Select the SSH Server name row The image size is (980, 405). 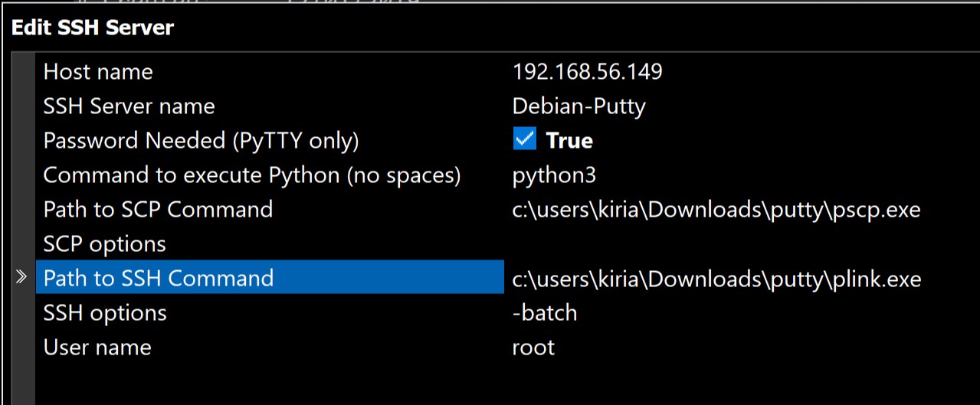129,106
